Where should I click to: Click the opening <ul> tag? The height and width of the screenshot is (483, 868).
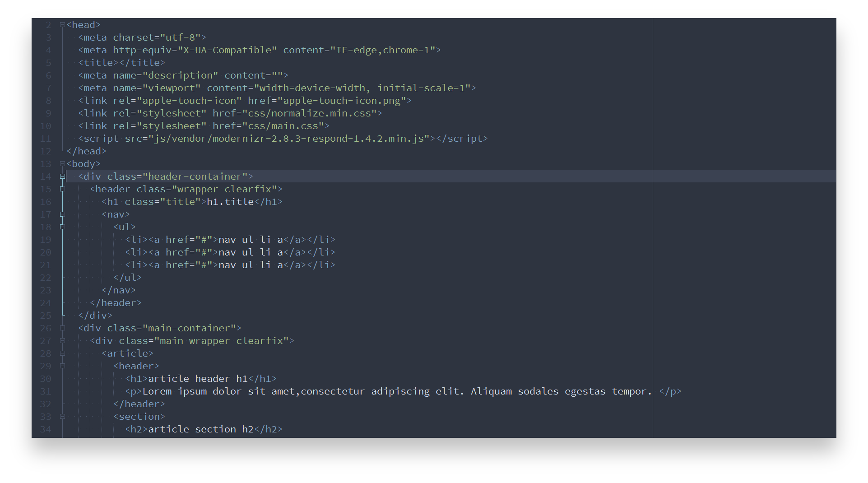125,227
